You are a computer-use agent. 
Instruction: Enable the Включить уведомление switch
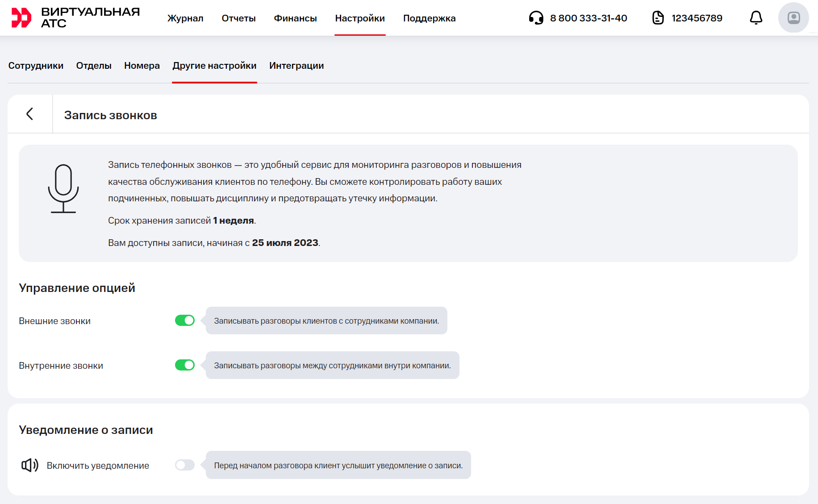coord(184,465)
